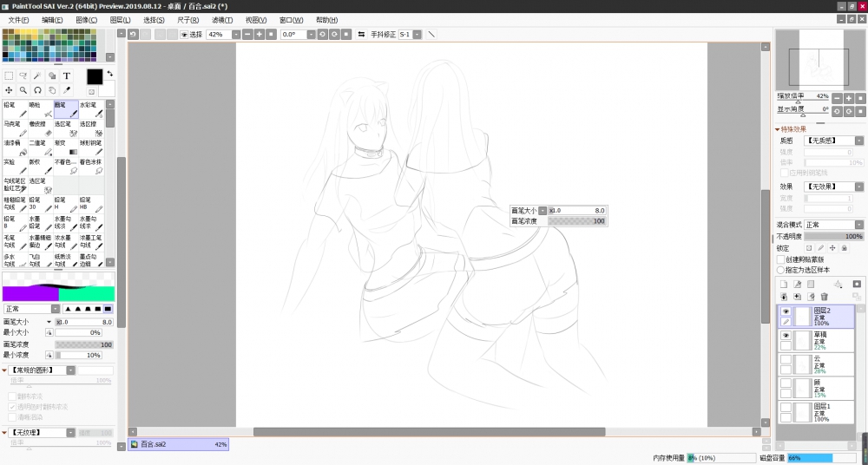868x465 pixels.
Task: Rotate canvas counterclockwise in toolbar
Action: [x=323, y=35]
